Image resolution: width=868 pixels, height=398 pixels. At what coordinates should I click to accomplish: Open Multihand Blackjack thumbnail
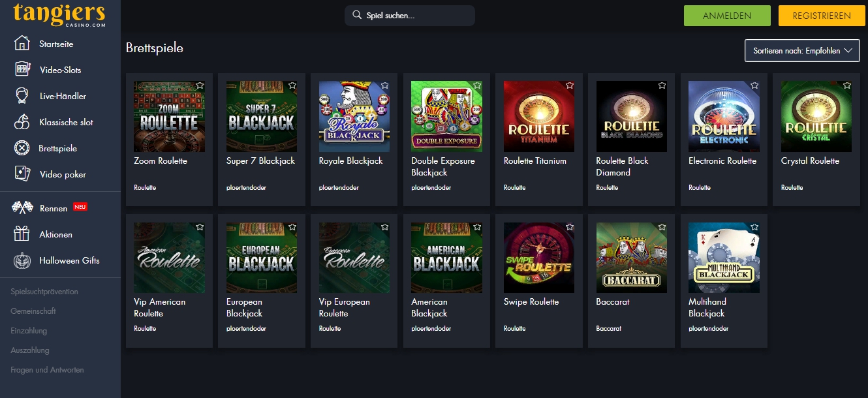[724, 258]
